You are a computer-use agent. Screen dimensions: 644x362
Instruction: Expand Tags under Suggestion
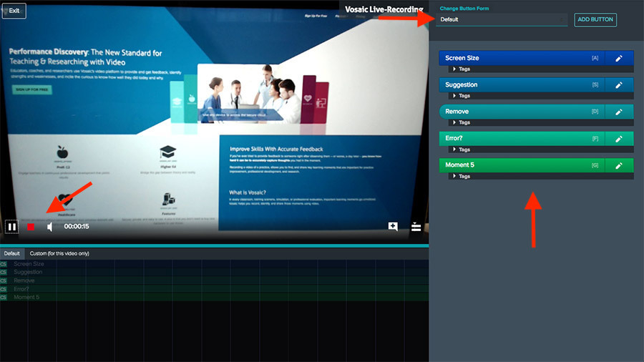[462, 96]
